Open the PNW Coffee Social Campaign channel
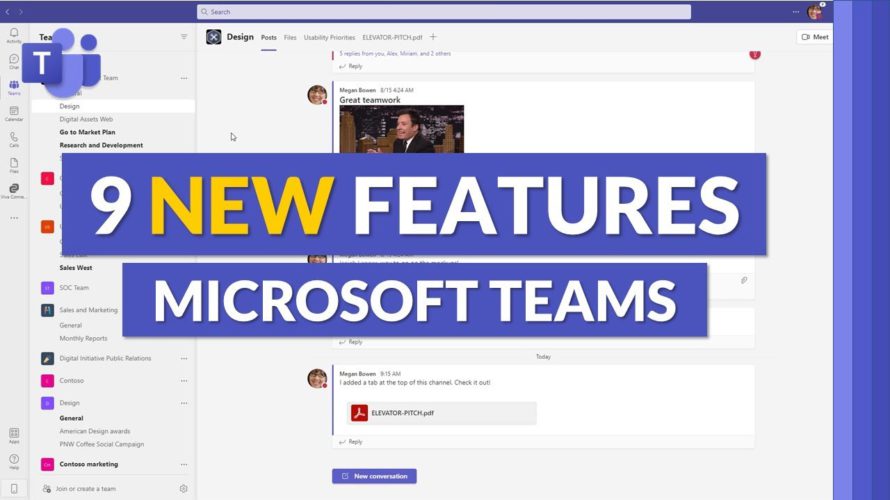 (x=102, y=444)
